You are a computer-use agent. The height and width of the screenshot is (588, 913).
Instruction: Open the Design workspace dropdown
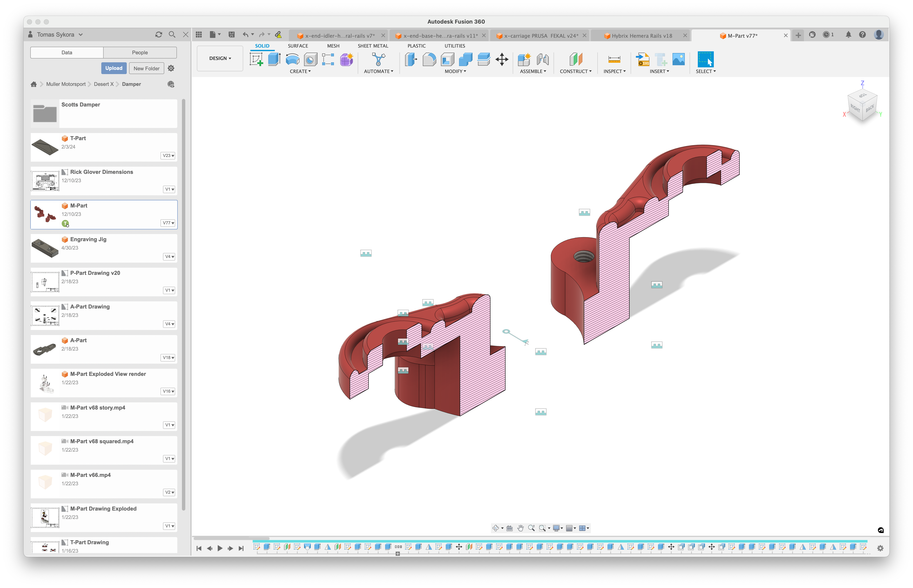(220, 59)
